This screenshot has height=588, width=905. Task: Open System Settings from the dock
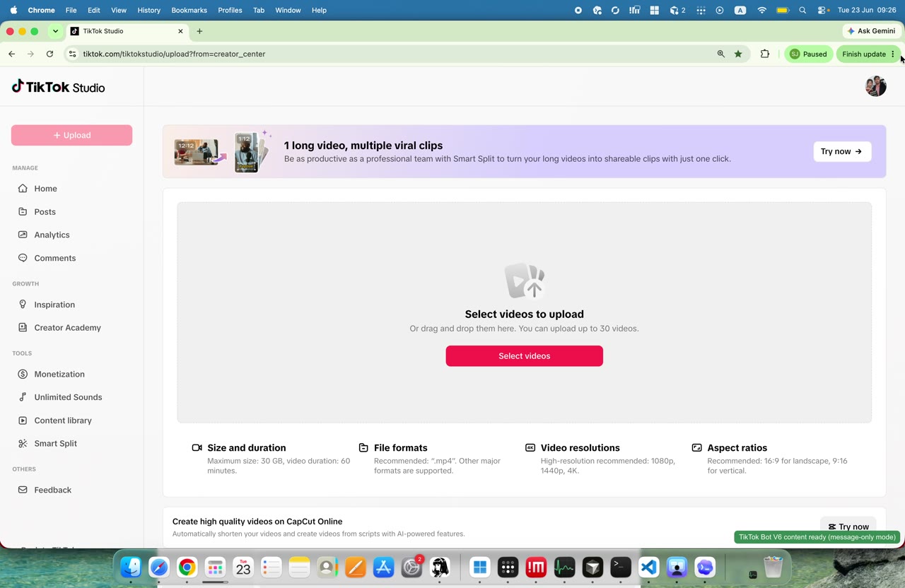point(411,567)
